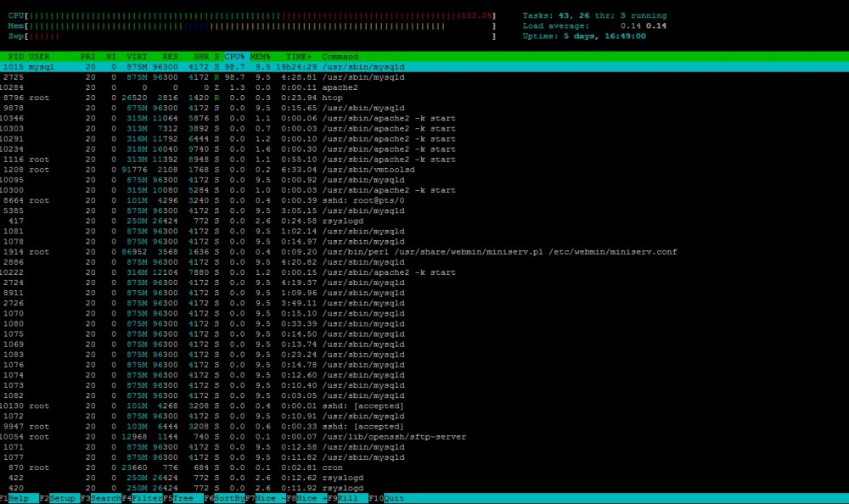This screenshot has height=504, width=849.
Task: Sort processes by the PID column header
Action: click(17, 56)
